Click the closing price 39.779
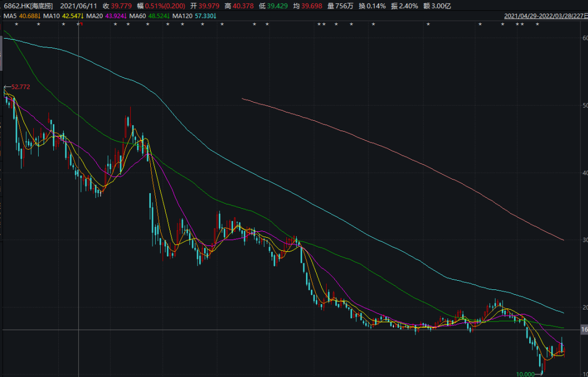This screenshot has height=377, width=588. (121, 6)
